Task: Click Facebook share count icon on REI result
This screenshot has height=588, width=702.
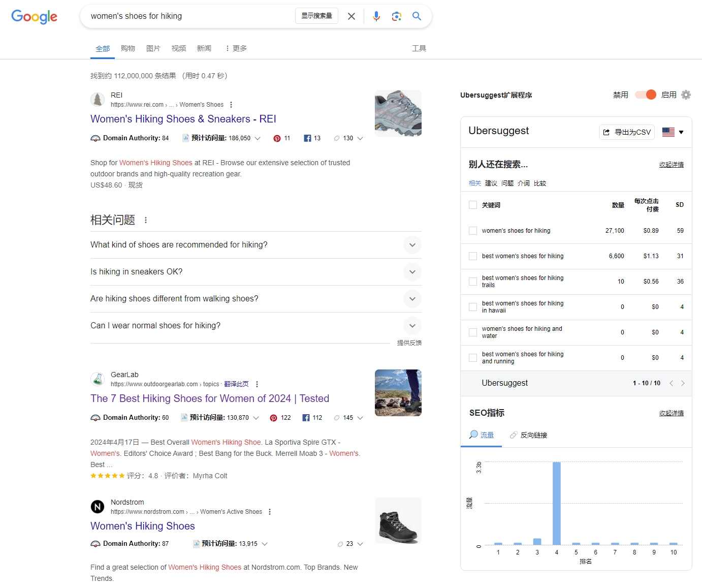Action: click(x=307, y=138)
